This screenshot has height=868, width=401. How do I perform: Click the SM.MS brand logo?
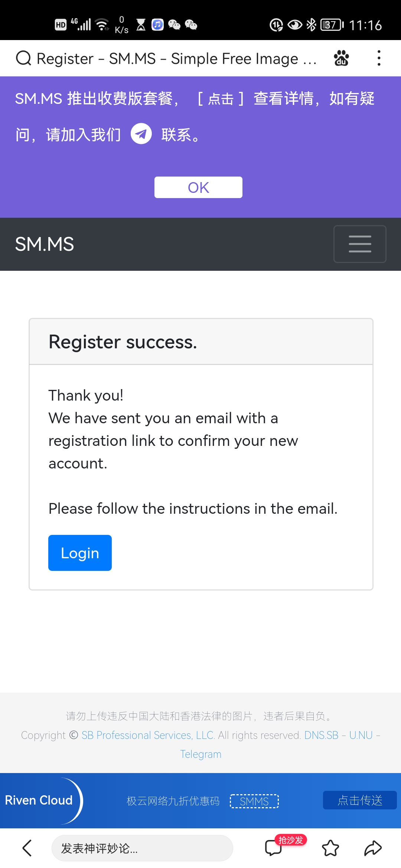[x=45, y=244]
